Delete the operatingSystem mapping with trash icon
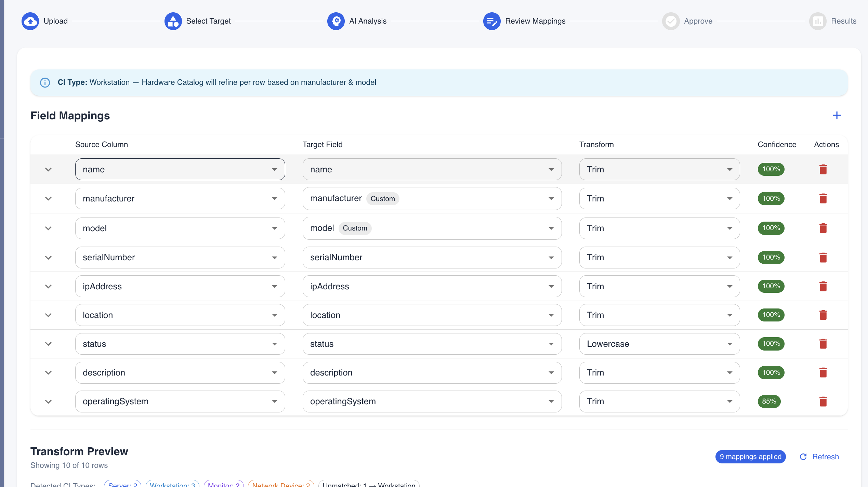Image resolution: width=868 pixels, height=487 pixels. tap(823, 402)
